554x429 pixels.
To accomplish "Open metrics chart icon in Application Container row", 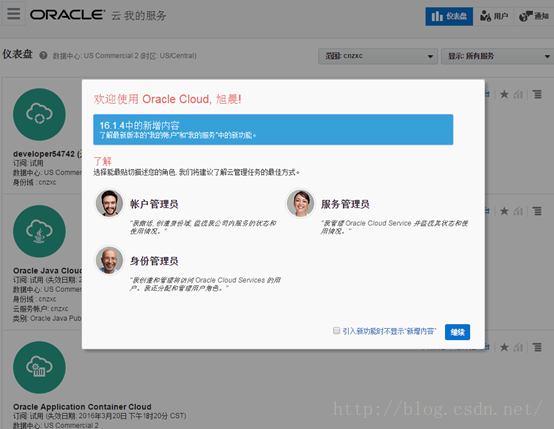I will pyautogui.click(x=518, y=347).
